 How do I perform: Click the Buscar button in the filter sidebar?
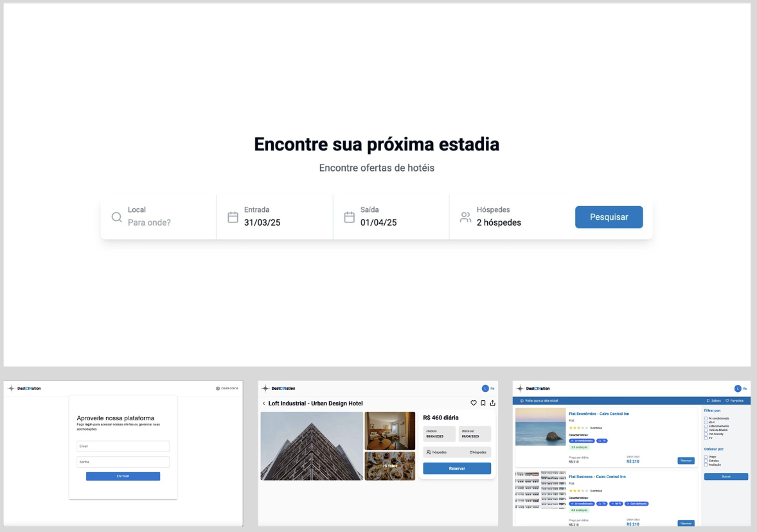pos(726,477)
